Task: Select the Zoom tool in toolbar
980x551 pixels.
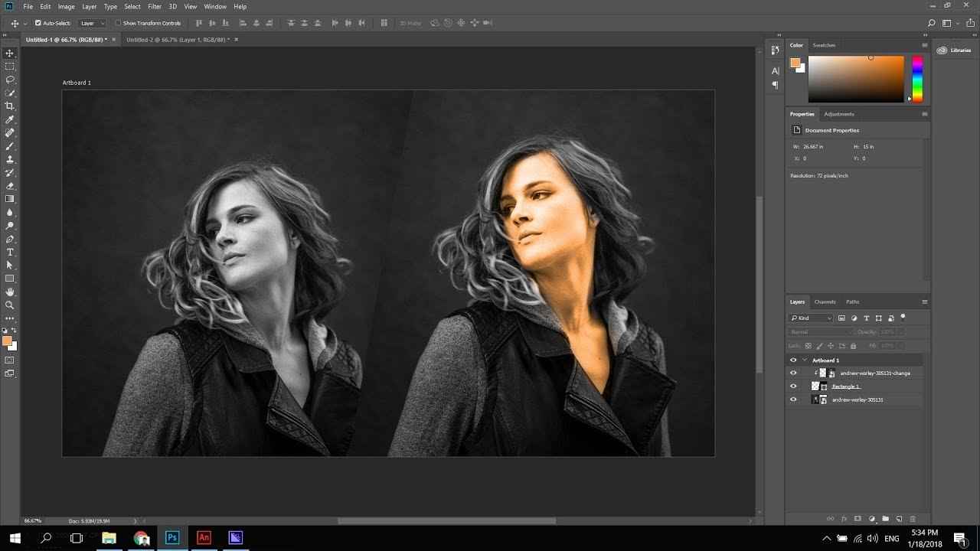Action: [10, 305]
